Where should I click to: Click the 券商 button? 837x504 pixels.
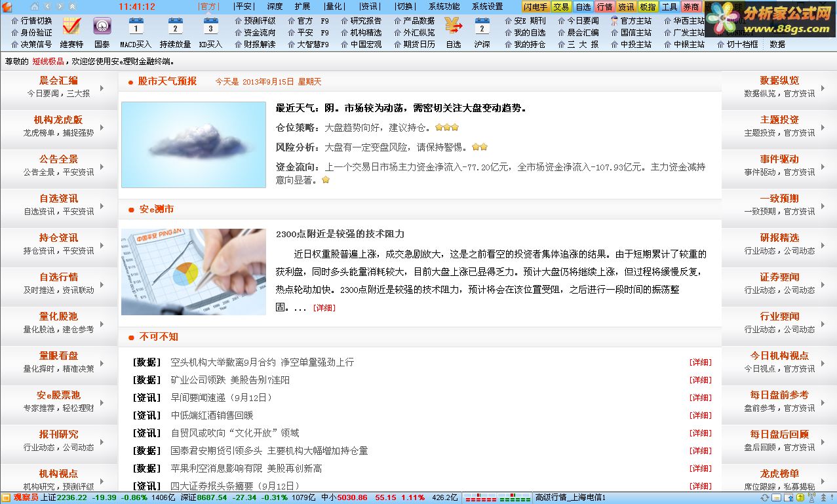tap(691, 7)
